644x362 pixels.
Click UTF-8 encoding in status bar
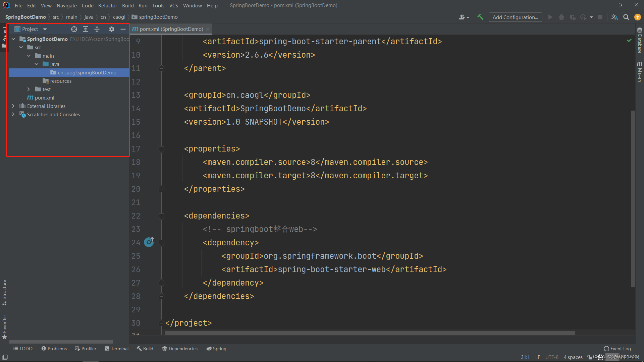point(552,357)
